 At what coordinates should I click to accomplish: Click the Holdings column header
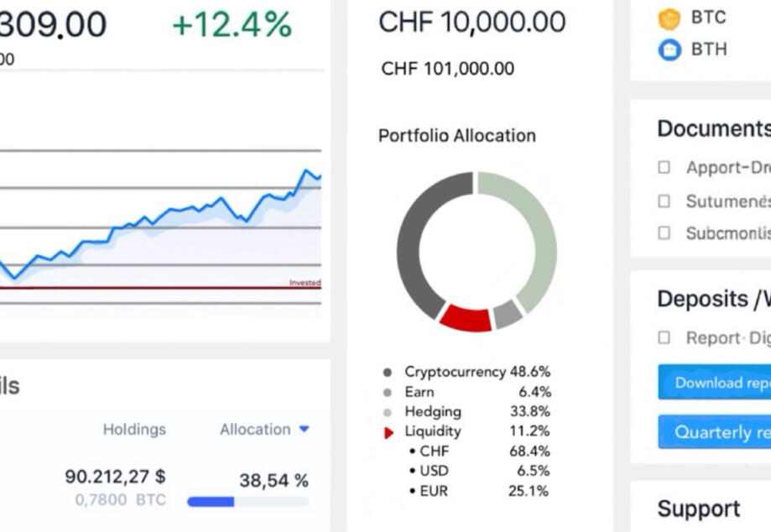click(x=134, y=429)
